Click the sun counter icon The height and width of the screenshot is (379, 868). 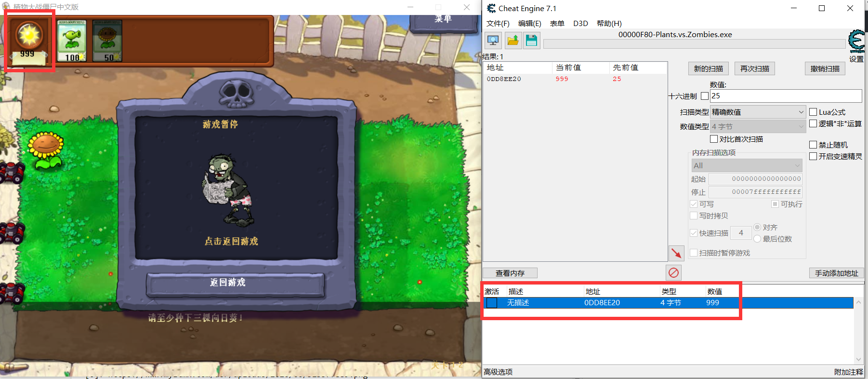29,35
